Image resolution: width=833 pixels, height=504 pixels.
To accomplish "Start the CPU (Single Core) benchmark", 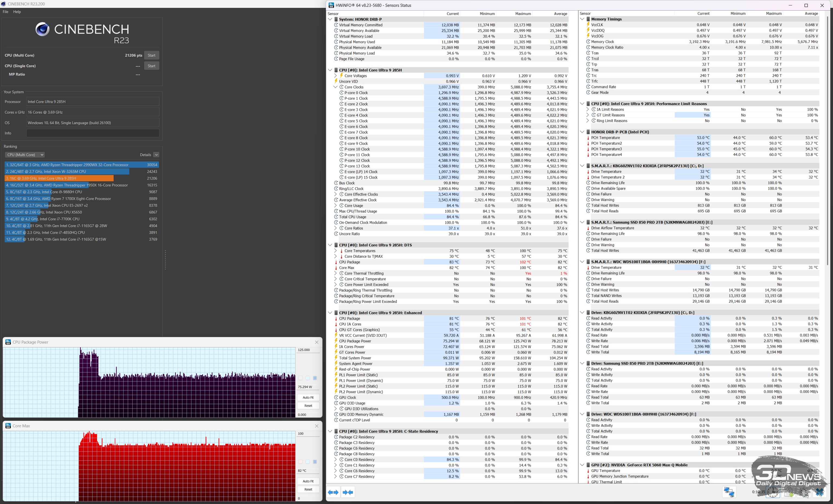I will 152,66.
